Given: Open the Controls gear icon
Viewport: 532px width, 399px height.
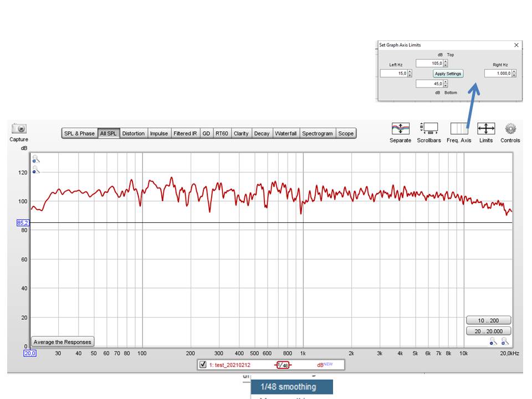Looking at the screenshot, I should 510,129.
